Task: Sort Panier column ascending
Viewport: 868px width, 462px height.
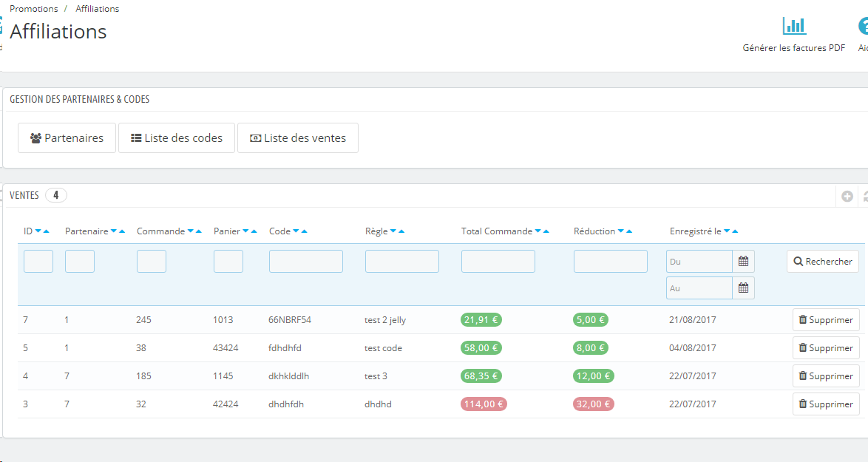Action: (x=254, y=231)
